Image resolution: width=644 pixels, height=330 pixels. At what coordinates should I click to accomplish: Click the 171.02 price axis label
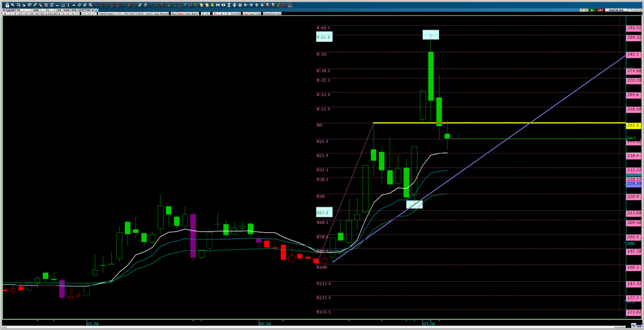click(634, 312)
